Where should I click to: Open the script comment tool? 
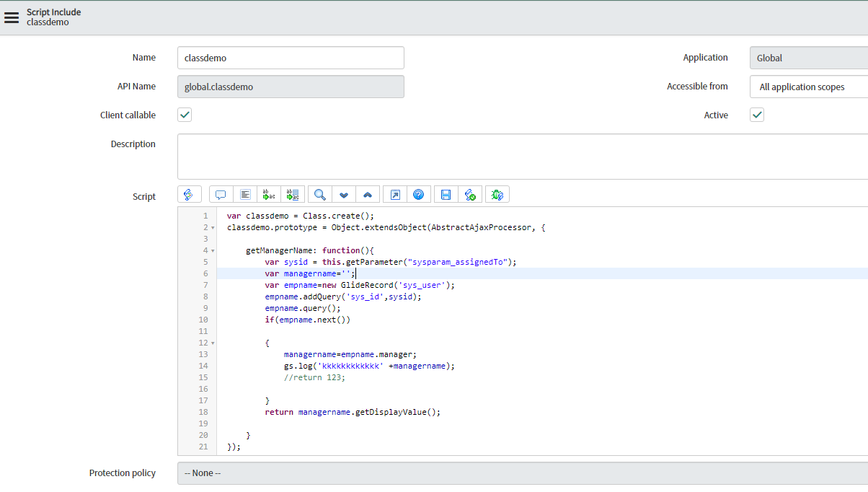click(220, 194)
